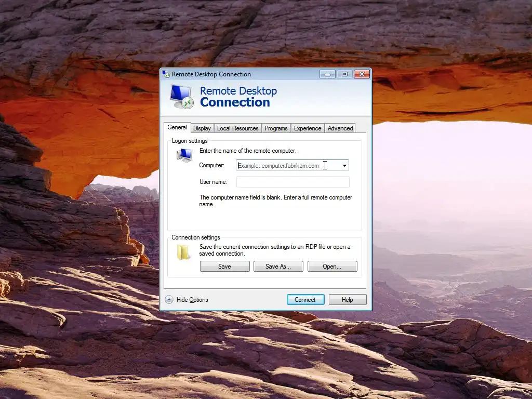Select the General tab
Screen dimensions: 532x399
[177, 127]
